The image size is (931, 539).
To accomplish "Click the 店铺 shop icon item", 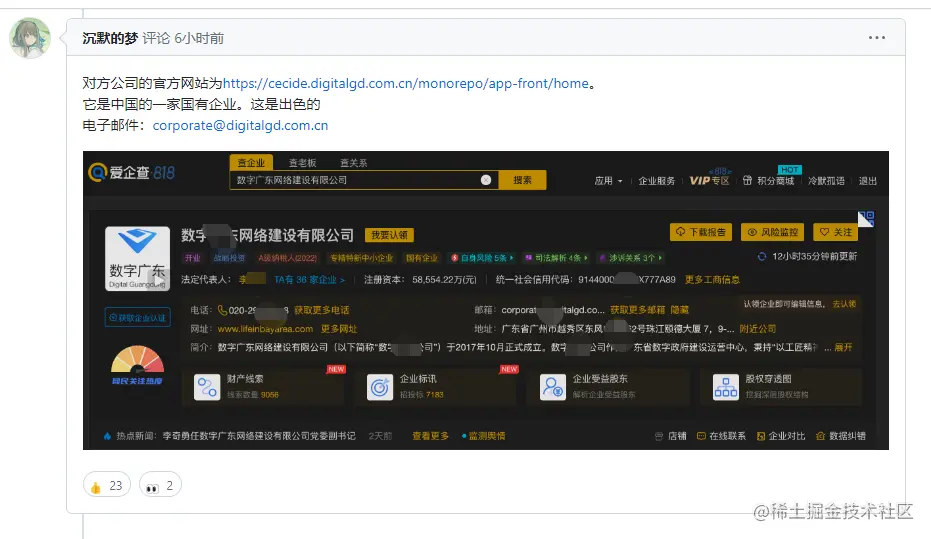I will click(x=670, y=436).
